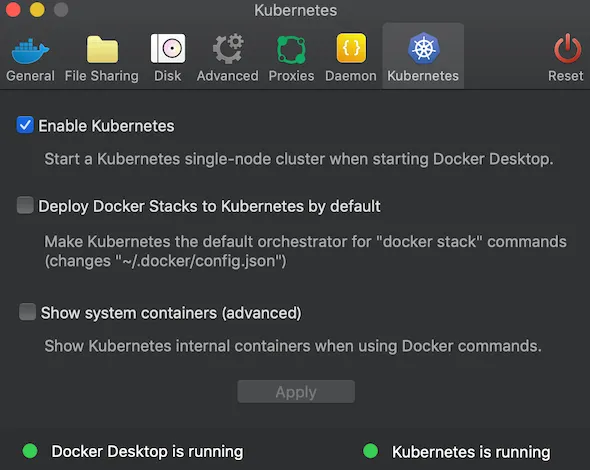Click the Apply button
The height and width of the screenshot is (470, 590).
pos(296,392)
